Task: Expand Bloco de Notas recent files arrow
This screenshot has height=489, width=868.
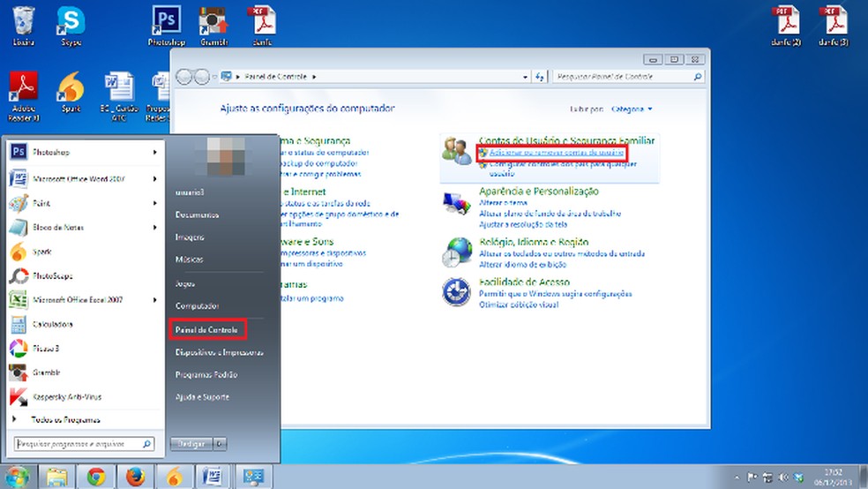Action: 155,227
